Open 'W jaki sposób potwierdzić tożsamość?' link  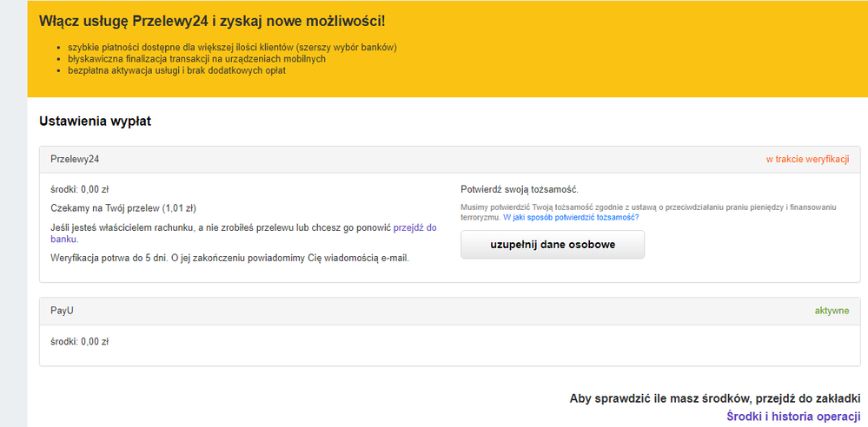[571, 218]
